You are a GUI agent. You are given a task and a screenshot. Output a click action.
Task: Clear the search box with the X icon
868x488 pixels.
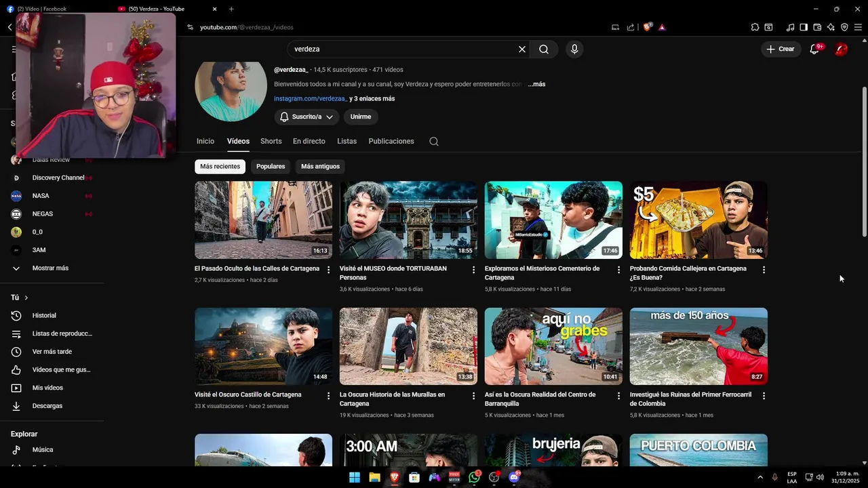pos(522,49)
